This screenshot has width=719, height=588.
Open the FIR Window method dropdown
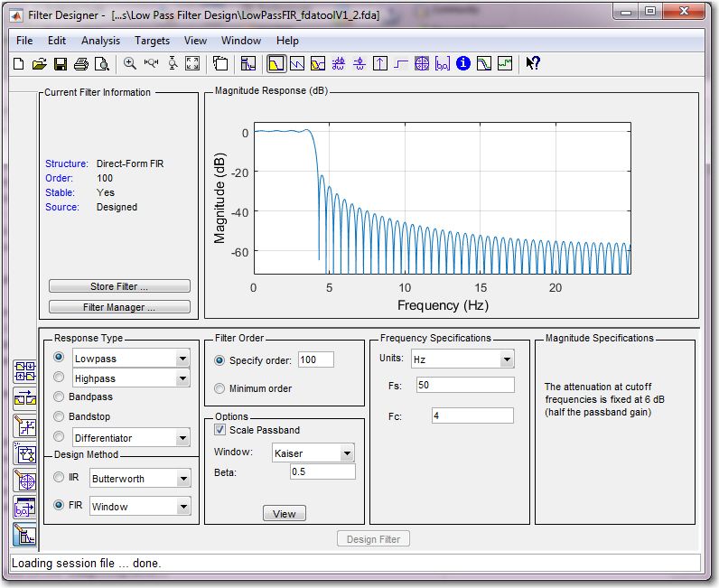click(x=183, y=507)
